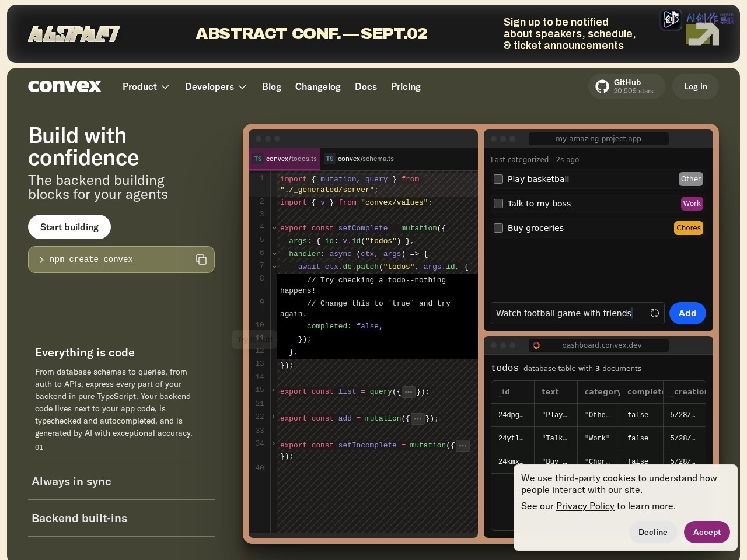747x560 pixels.
Task: Click the GitHub octocat icon
Action: point(602,87)
